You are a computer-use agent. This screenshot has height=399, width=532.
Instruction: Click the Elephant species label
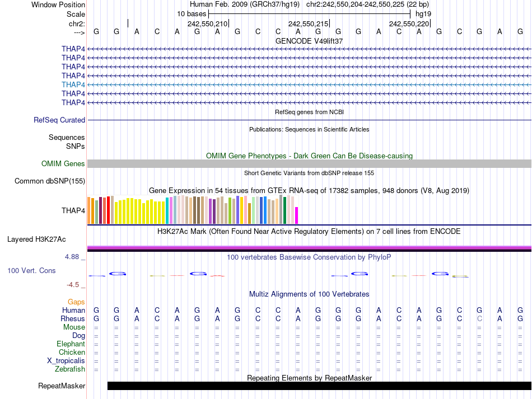(x=71, y=344)
